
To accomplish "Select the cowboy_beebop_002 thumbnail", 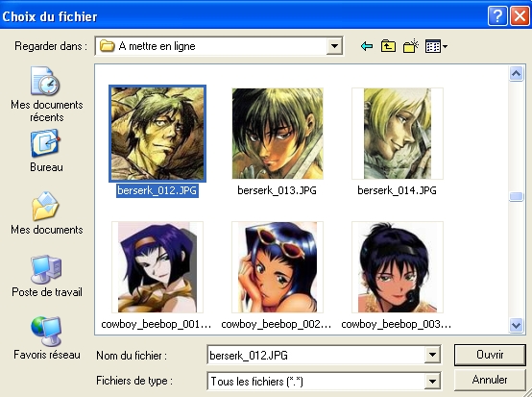I will coord(278,267).
